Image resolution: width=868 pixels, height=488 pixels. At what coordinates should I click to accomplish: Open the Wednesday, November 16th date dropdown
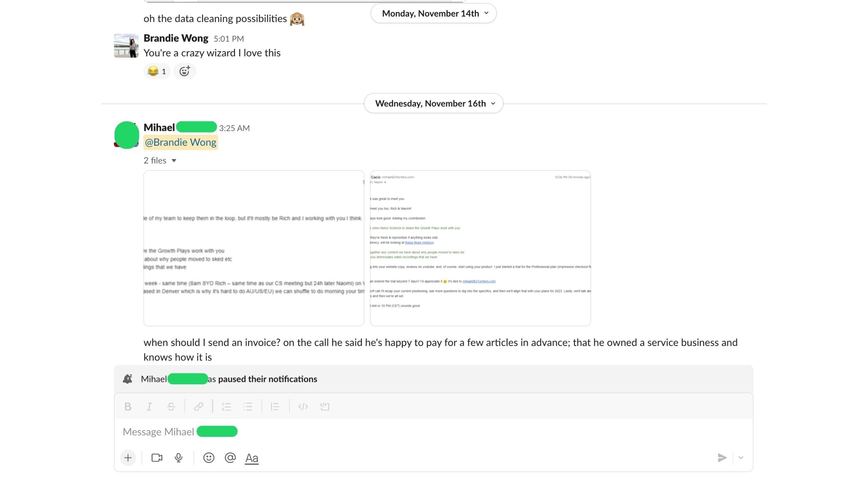click(434, 103)
